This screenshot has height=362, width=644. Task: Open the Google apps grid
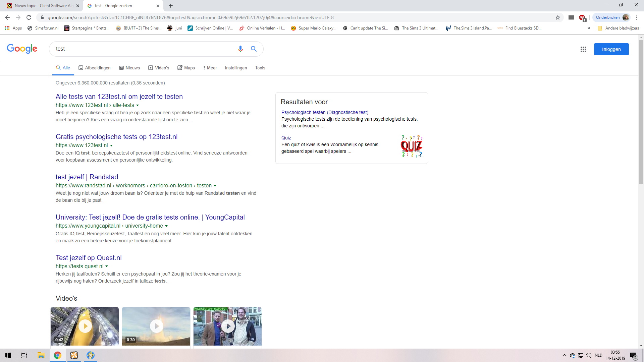pos(583,49)
